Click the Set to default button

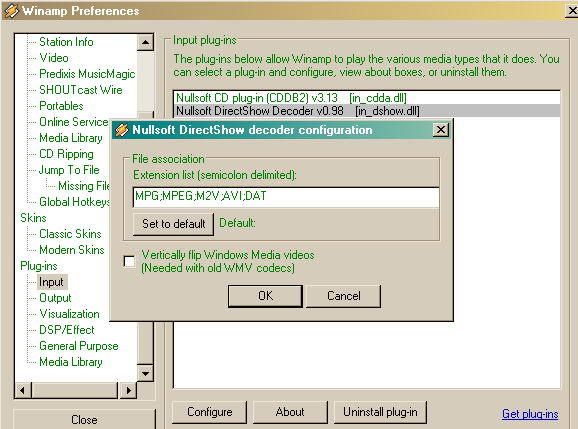[173, 224]
